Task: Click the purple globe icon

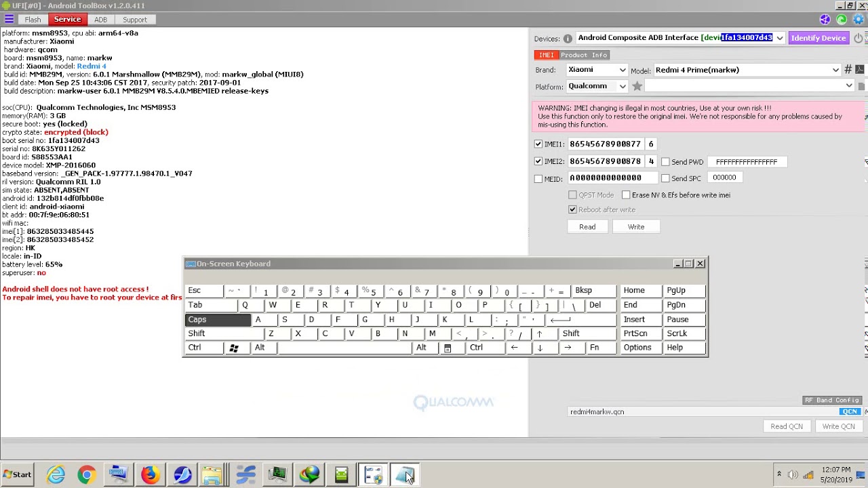Action: [825, 20]
